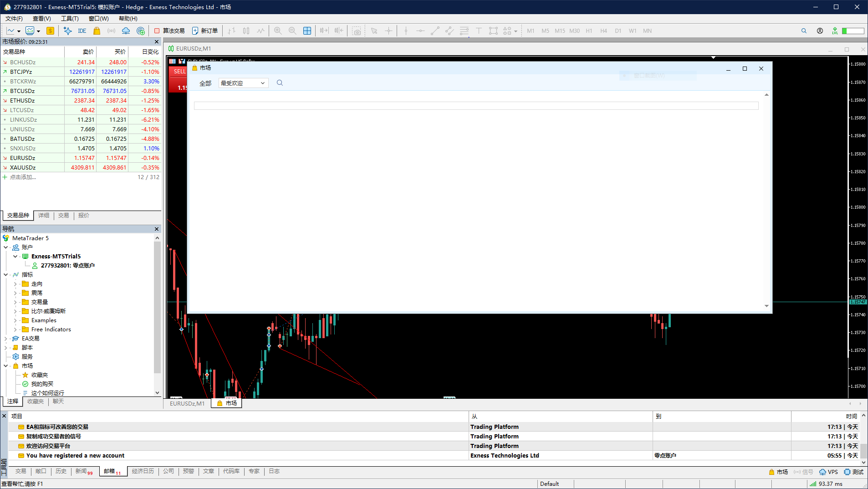Collapse the 指标 tree node
This screenshot has height=489, width=868.
point(5,275)
